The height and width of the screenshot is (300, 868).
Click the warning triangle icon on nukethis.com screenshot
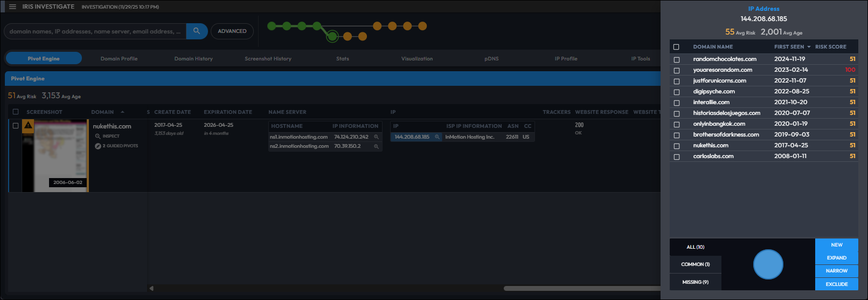29,126
